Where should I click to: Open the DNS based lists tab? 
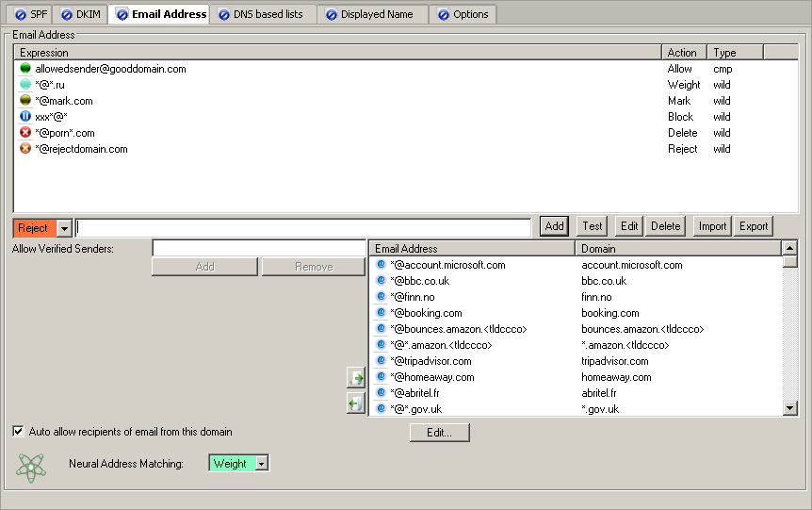(x=264, y=14)
